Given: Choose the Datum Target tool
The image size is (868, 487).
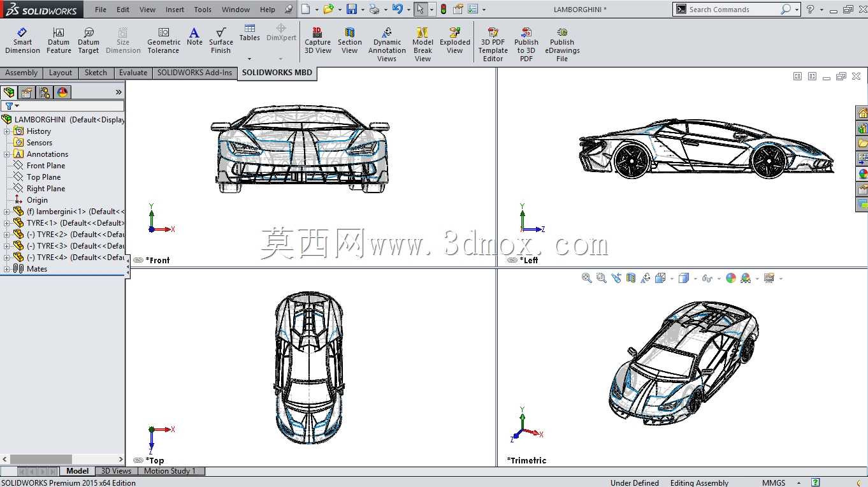Looking at the screenshot, I should pyautogui.click(x=89, y=41).
